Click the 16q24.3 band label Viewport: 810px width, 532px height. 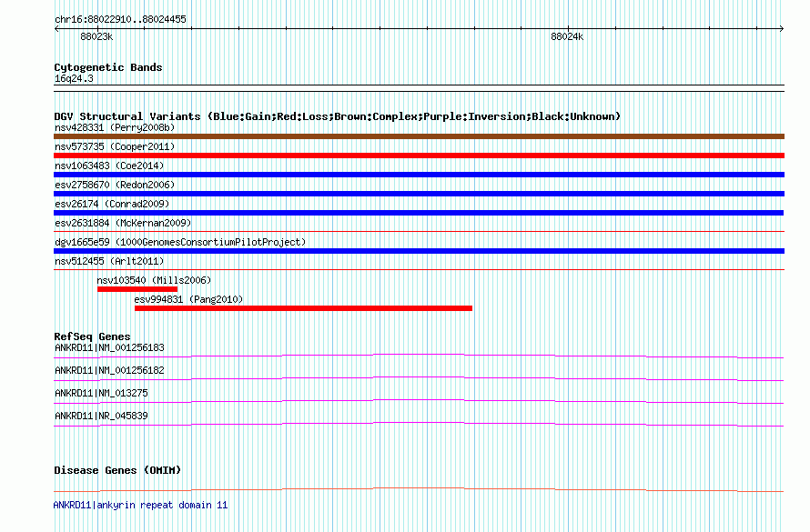tap(74, 78)
